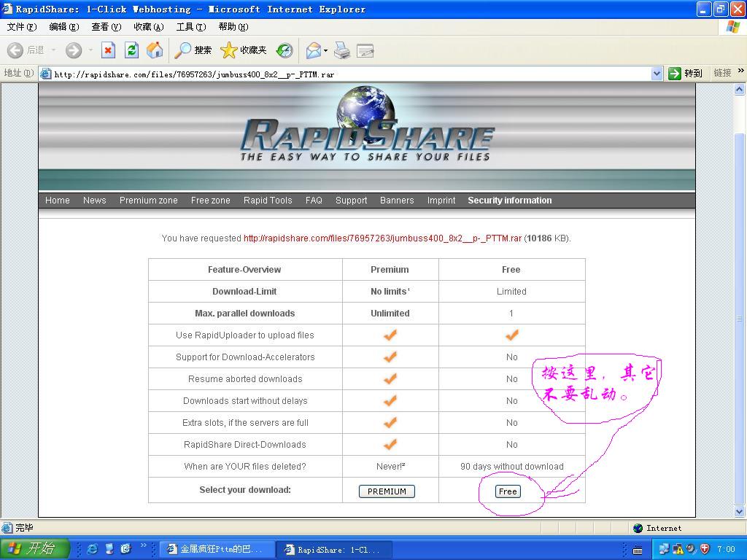Open the Premium zone navigation link

(x=148, y=201)
